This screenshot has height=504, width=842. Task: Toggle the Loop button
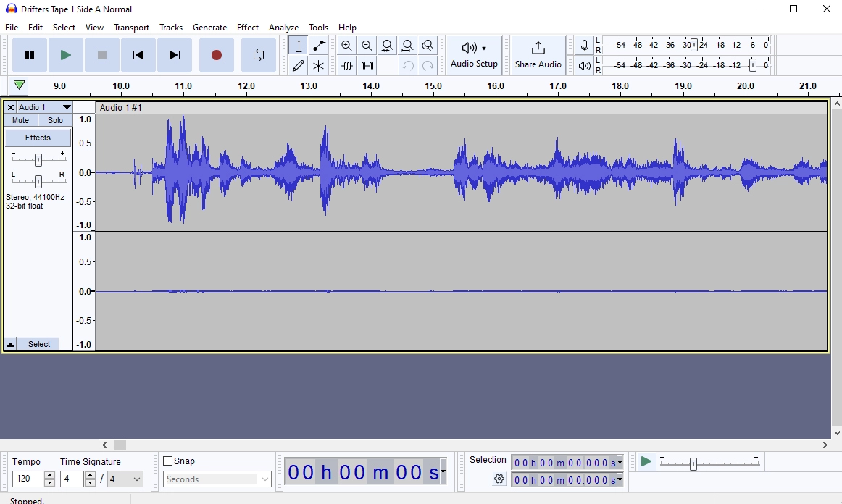(258, 55)
